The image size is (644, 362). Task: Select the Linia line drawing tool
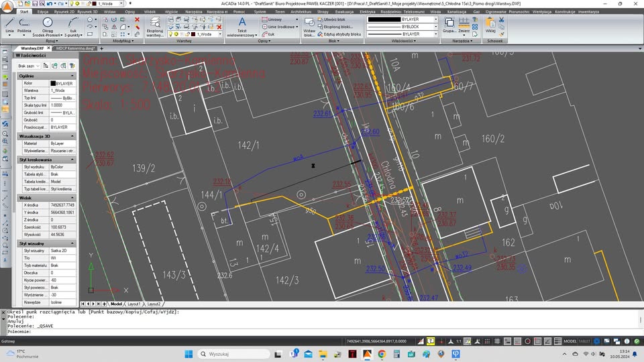pyautogui.click(x=9, y=26)
